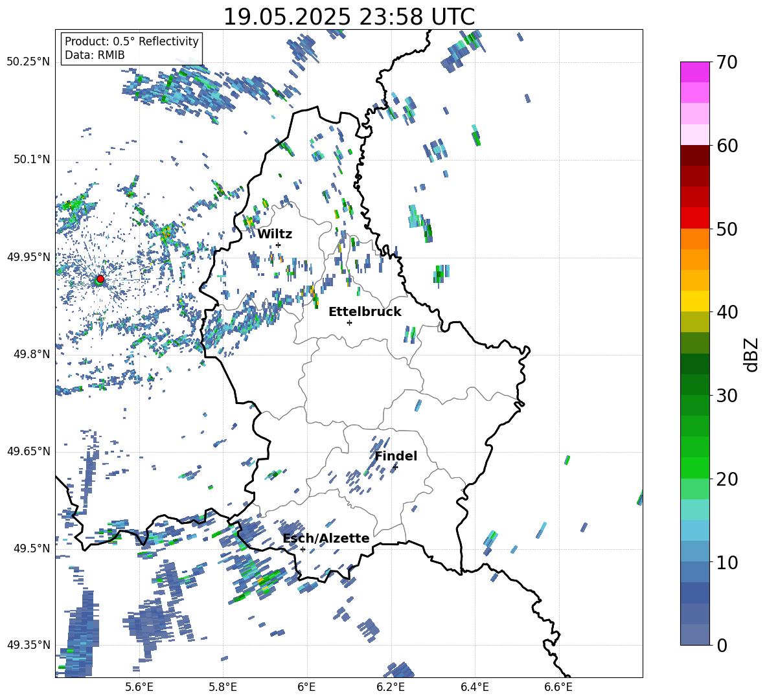This screenshot has width=767, height=700.
Task: Click the 40 tick on colorbar
Action: [x=727, y=312]
